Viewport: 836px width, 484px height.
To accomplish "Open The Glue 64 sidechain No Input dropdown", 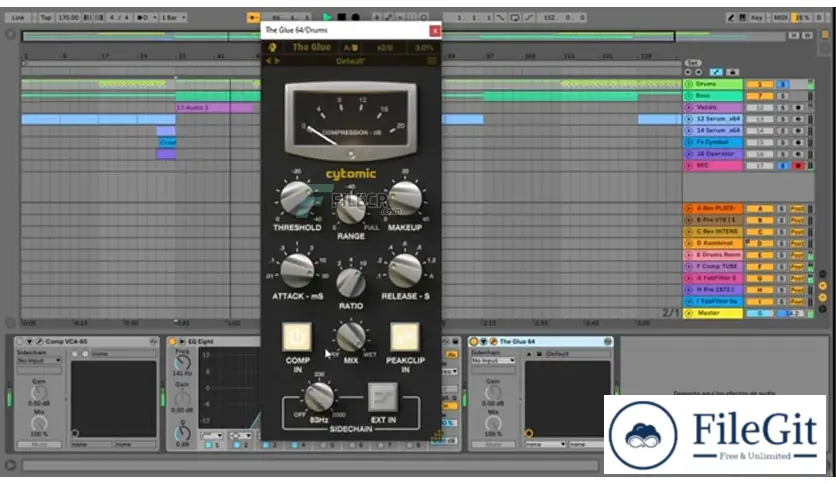I will point(493,361).
